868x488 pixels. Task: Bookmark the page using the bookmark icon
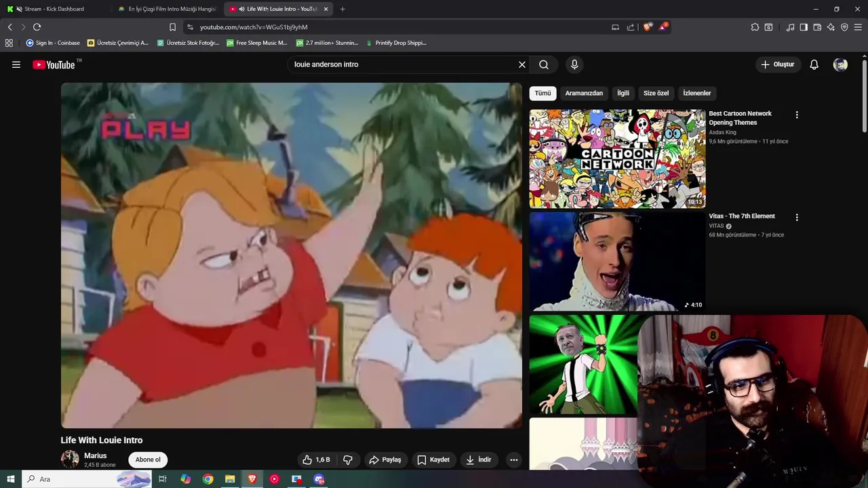[x=172, y=27]
